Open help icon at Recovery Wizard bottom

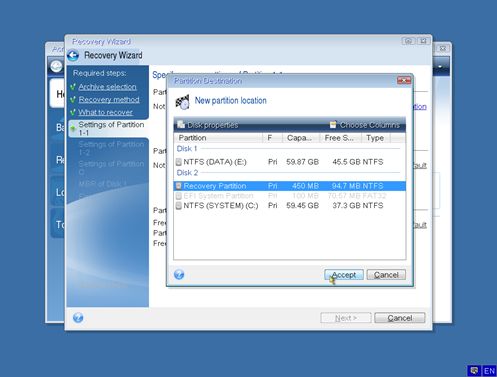click(78, 318)
